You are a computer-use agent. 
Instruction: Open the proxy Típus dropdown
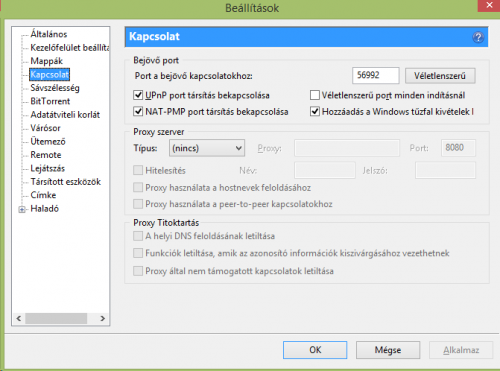[x=207, y=148]
